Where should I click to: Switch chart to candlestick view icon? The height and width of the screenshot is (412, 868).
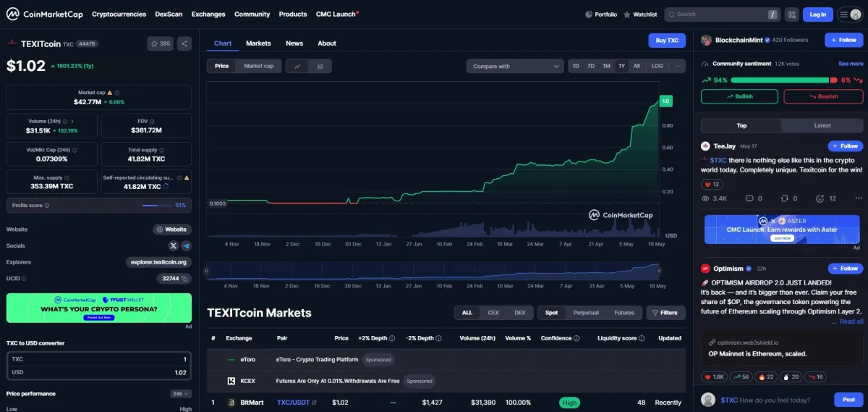320,66
